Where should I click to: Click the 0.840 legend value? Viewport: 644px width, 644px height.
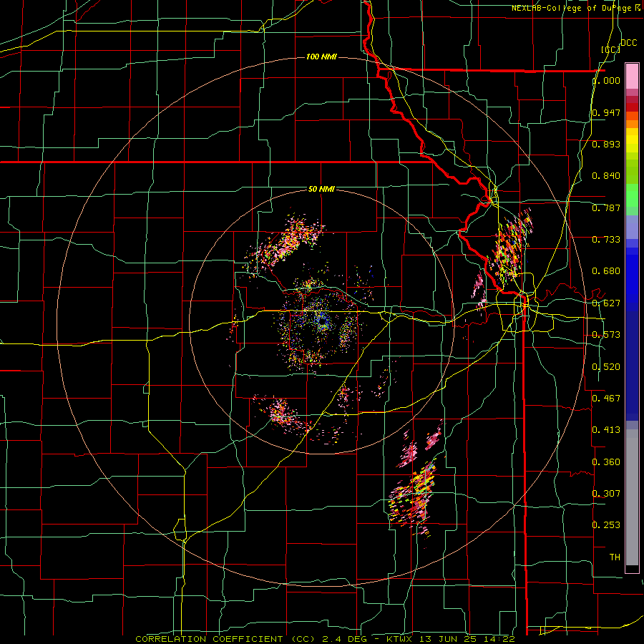click(x=606, y=176)
